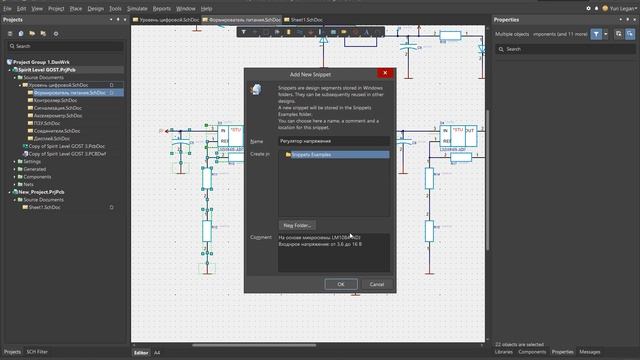The width and height of the screenshot is (640, 360).
Task: Select the Place Sheet Symbol icon
Action: pos(333,32)
